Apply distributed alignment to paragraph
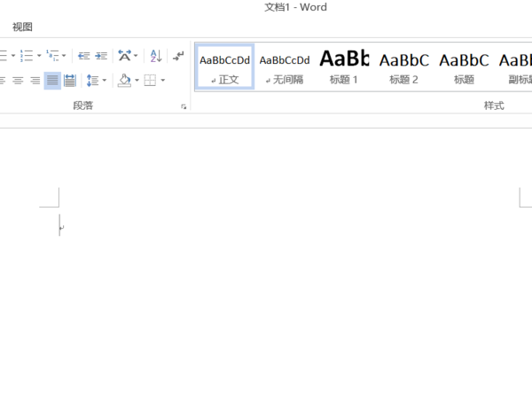Screen dimensions: 532x399 tap(70, 81)
